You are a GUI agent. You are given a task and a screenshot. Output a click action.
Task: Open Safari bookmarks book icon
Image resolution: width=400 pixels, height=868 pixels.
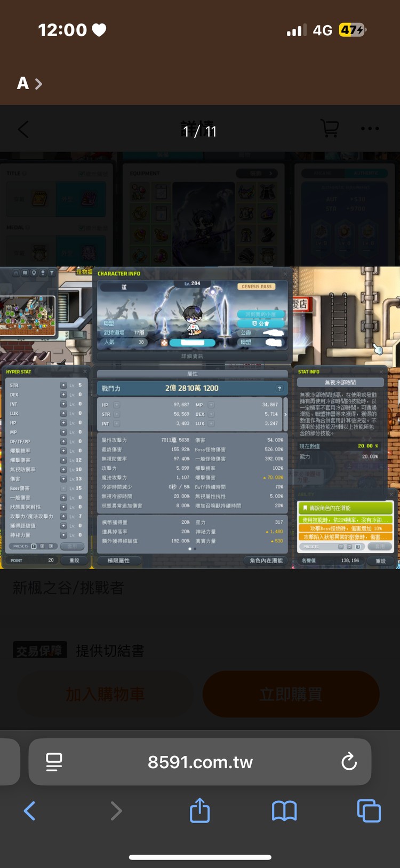tap(284, 810)
